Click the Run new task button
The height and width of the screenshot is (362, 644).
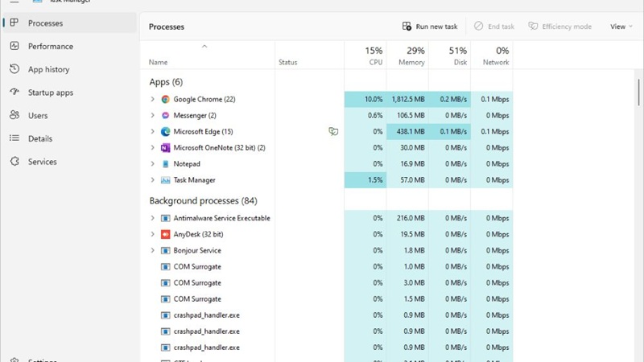pyautogui.click(x=430, y=27)
